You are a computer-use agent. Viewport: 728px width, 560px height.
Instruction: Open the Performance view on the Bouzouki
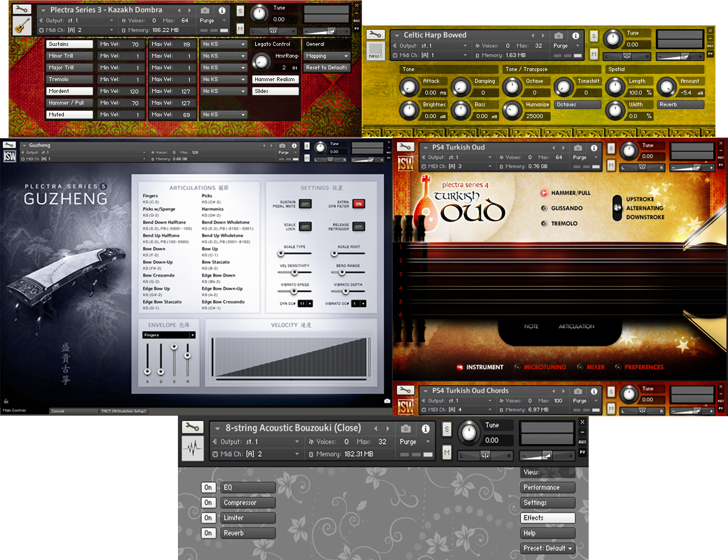tap(547, 487)
